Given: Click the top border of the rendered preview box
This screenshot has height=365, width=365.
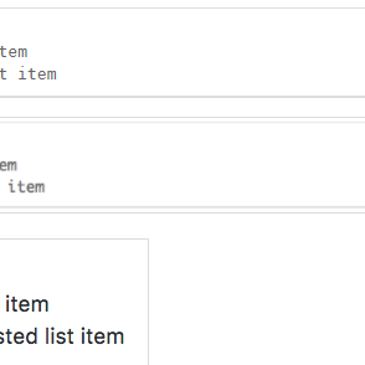Looking at the screenshot, I should point(74,239).
